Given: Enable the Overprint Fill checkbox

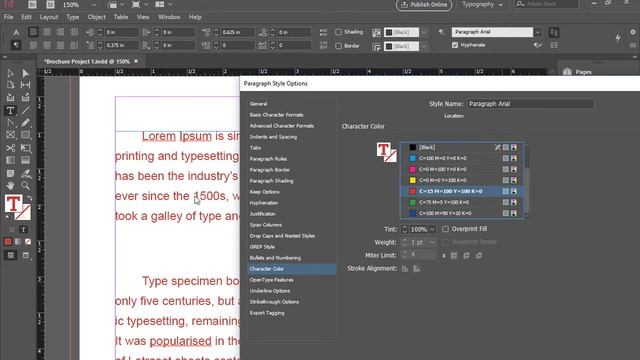Looking at the screenshot, I should (445, 229).
